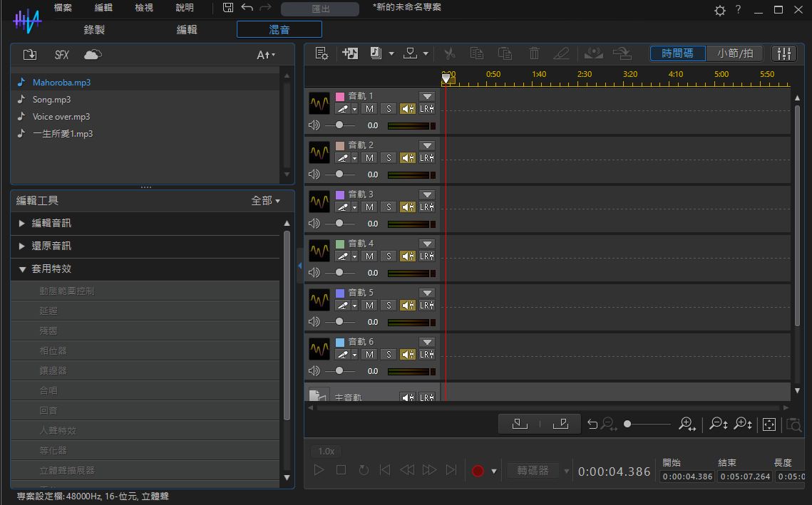Click the horizontal zoom slider handle
This screenshot has height=505, width=812.
[627, 425]
